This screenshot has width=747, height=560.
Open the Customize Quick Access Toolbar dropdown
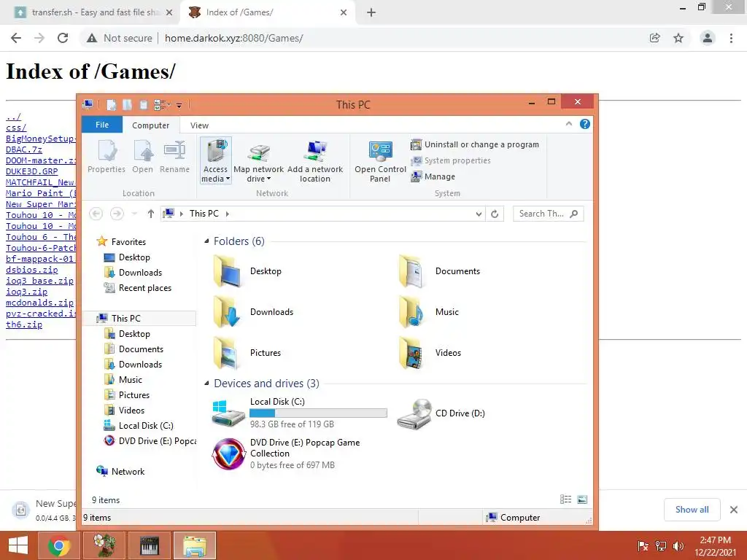click(x=179, y=105)
